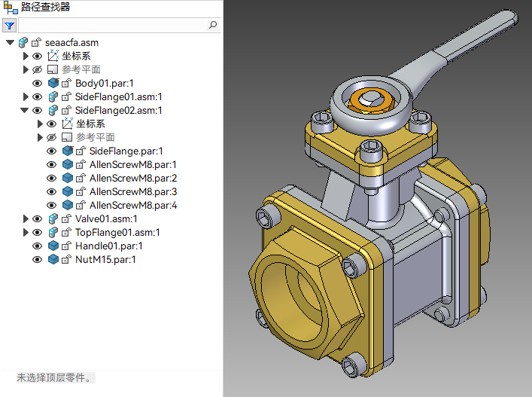Click the lock icon of Body01.par:1

66,83
